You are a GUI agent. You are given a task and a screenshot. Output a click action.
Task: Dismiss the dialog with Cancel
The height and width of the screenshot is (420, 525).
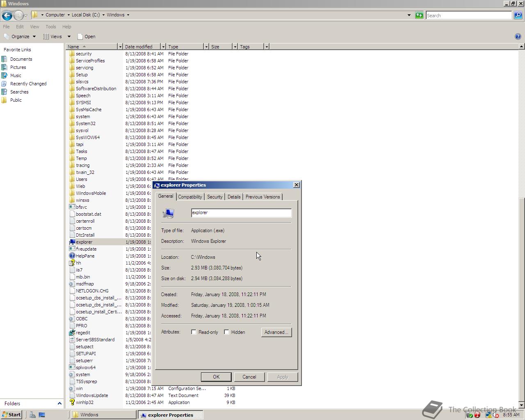tap(249, 377)
